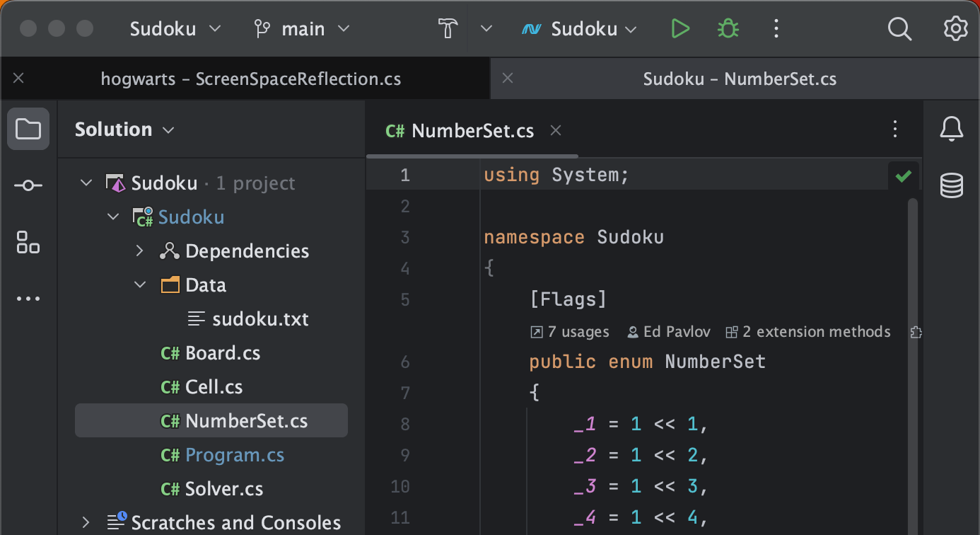Screen dimensions: 980x535
Task: Open the Sudoku run configuration dropdown
Action: point(580,29)
